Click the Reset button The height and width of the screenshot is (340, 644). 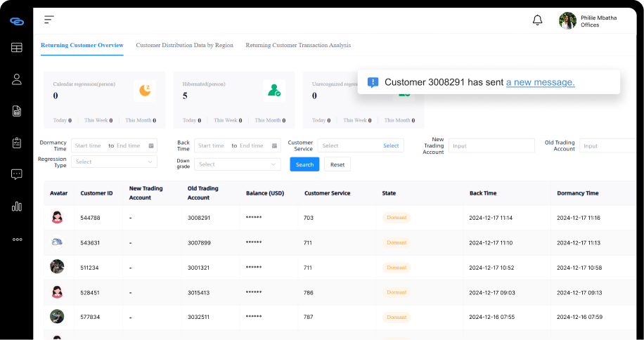[337, 164]
